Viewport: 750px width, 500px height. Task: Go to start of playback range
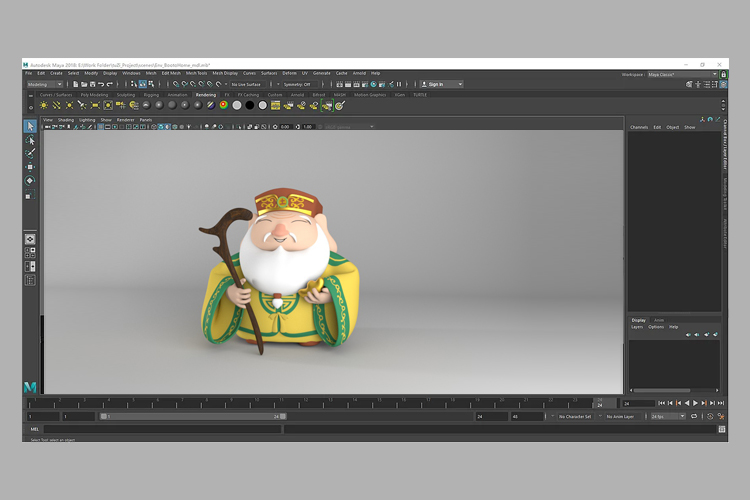click(x=662, y=403)
